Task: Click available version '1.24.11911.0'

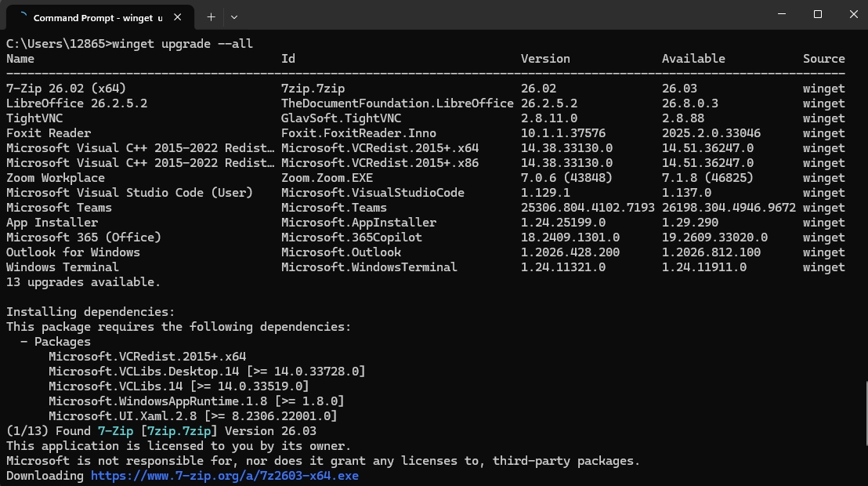Action: (x=704, y=267)
